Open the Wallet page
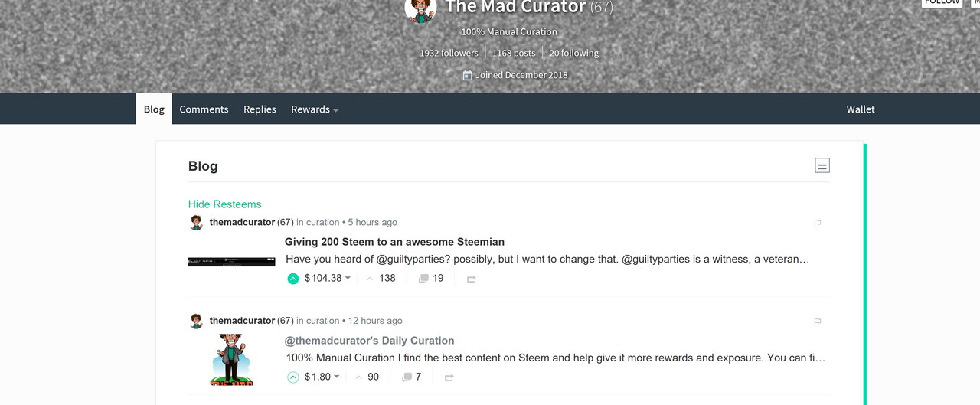Image resolution: width=980 pixels, height=405 pixels. click(861, 109)
